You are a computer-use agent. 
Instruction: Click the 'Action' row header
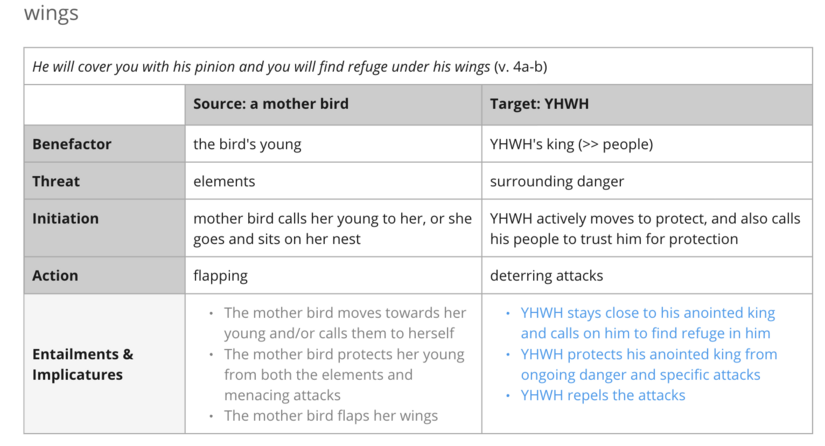55,275
